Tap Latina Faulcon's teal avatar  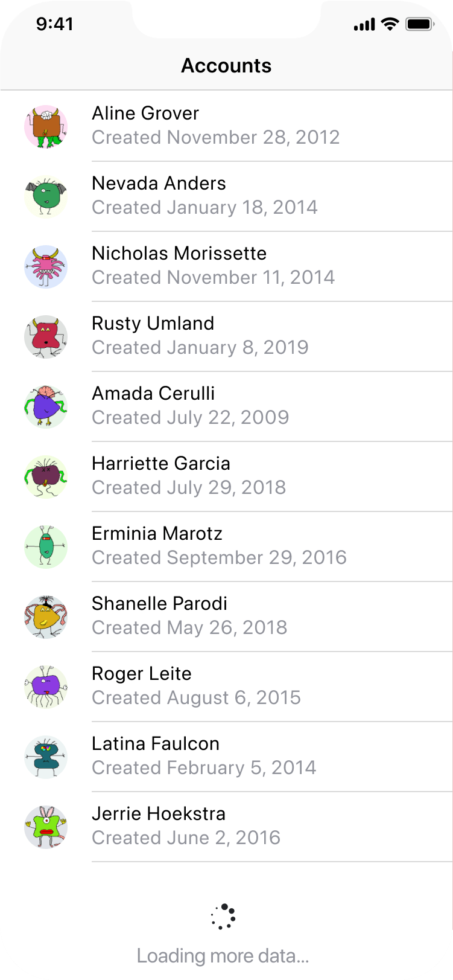(x=46, y=757)
